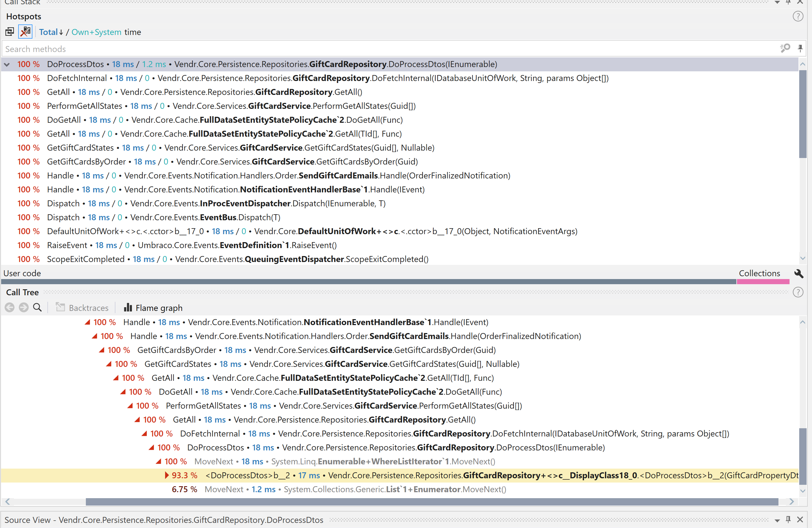Click the Hotspots help question mark icon
The image size is (812, 528).
[798, 16]
